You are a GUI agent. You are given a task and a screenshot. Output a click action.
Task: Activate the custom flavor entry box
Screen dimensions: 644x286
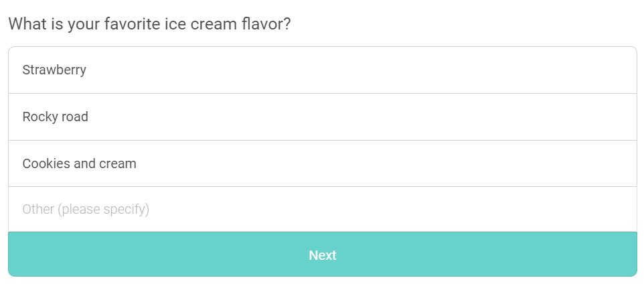tap(323, 209)
